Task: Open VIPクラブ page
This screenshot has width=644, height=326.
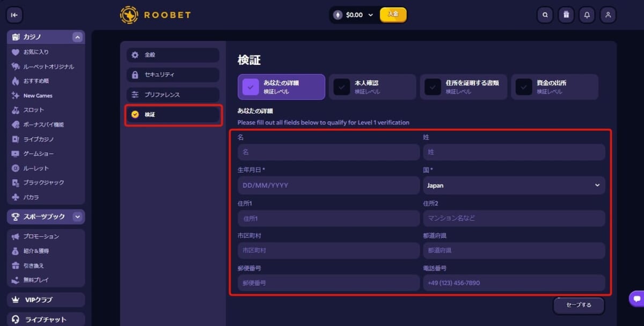Action: 46,300
